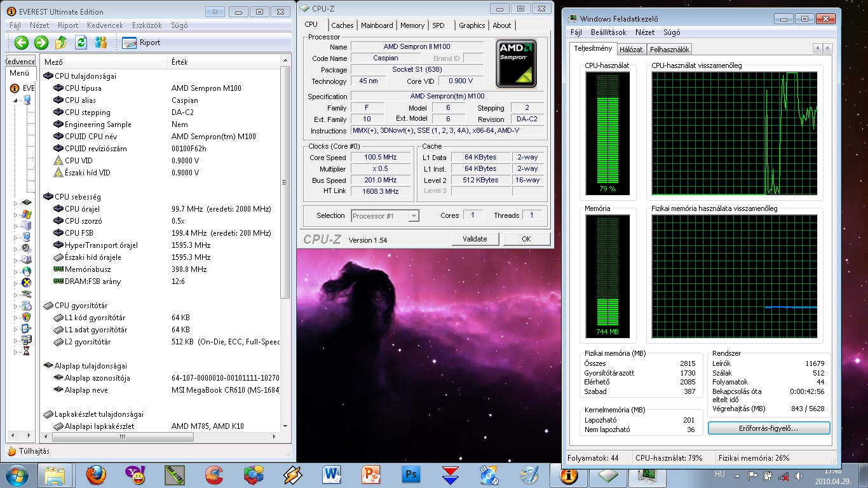This screenshot has height=488, width=868.
Task: Launch Photoshop from the taskbar
Action: [410, 475]
